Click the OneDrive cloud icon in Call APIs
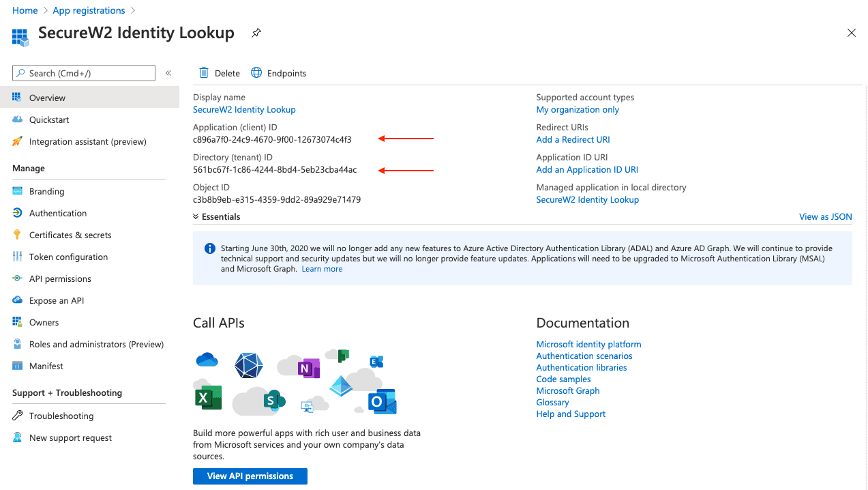Screen dimensions: 868x490 pyautogui.click(x=207, y=359)
